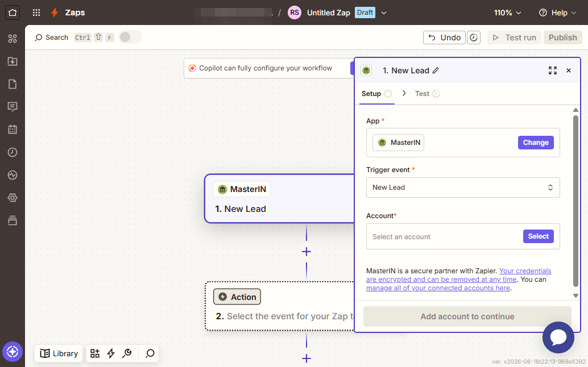This screenshot has width=588, height=367.
Task: Click the Zaps lightning bolt logo
Action: click(55, 12)
